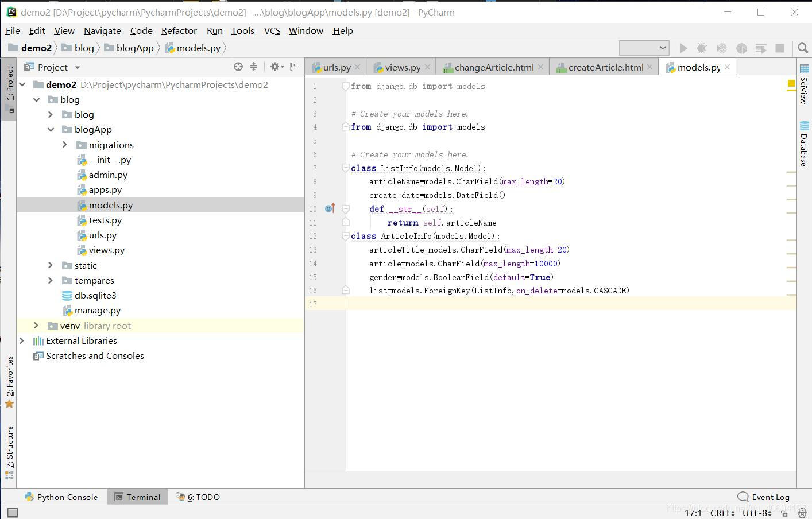The image size is (812, 519).
Task: Click Run with Coverage toolbar icon
Action: coord(722,48)
